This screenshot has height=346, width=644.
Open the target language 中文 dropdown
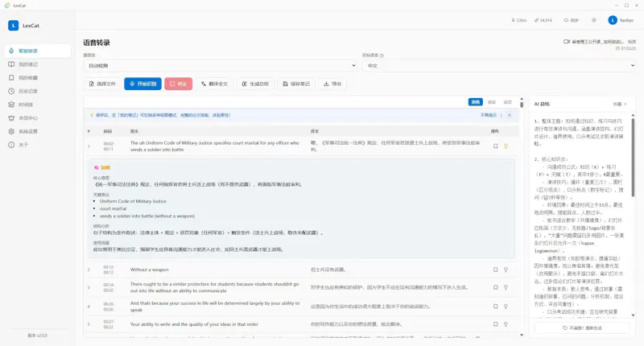498,66
